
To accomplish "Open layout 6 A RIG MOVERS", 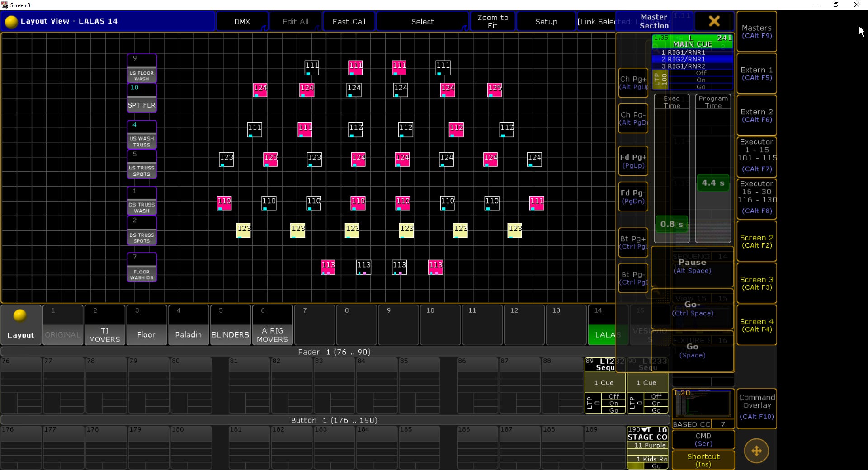I will point(272,325).
